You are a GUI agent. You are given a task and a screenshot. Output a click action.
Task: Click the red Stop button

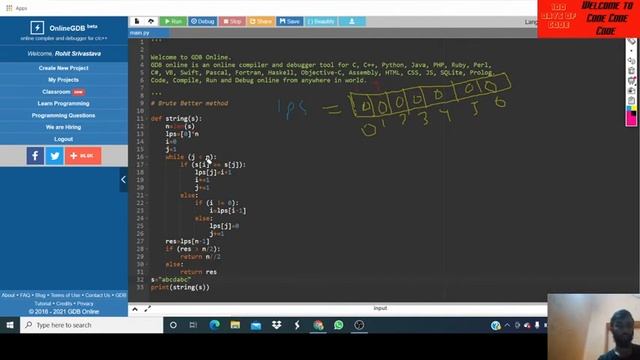coord(232,21)
